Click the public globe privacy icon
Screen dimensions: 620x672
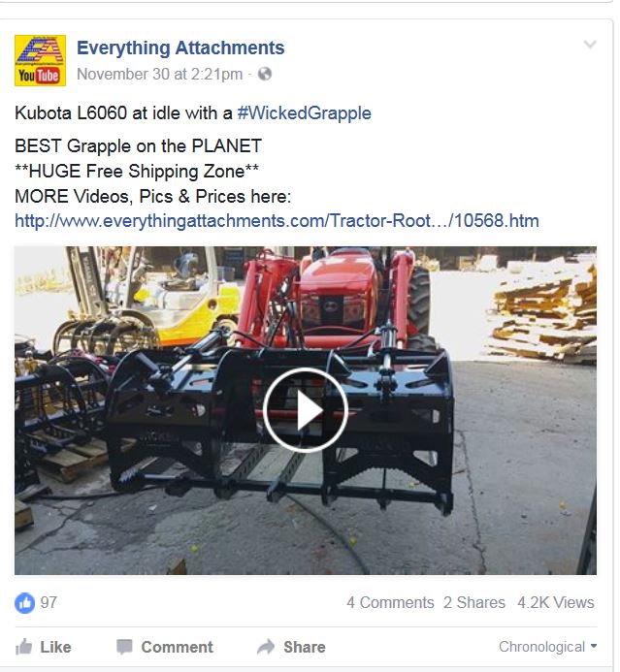click(265, 74)
